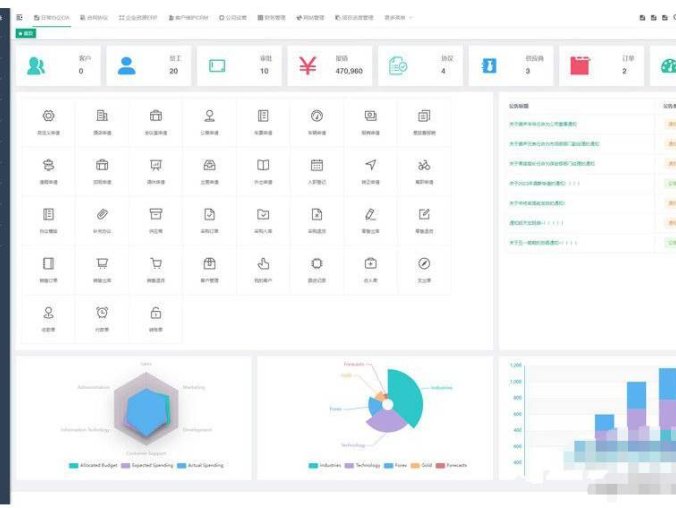Click the open book icon shortcut
Screen dimensions: 676x508
[263, 165]
